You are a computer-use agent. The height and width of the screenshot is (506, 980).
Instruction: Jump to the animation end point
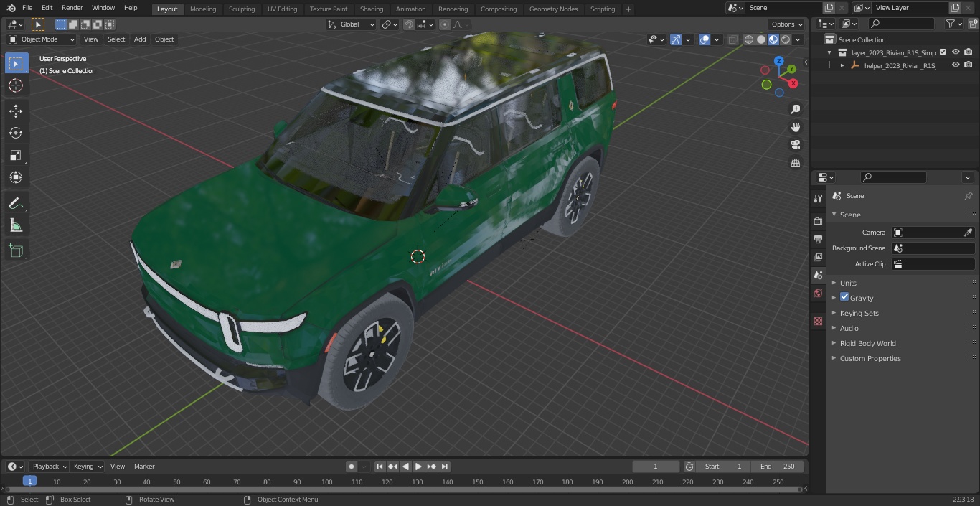(x=444, y=467)
